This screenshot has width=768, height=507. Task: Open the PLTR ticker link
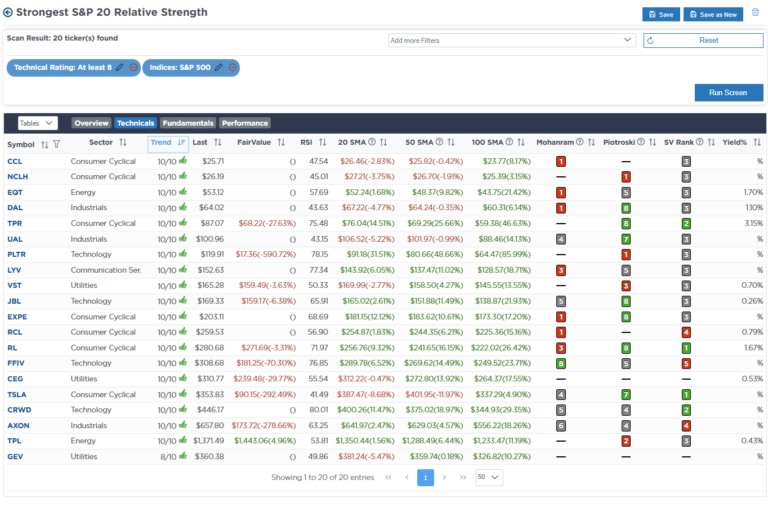tap(17, 254)
